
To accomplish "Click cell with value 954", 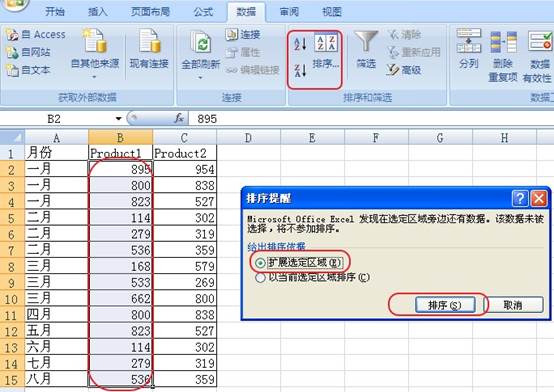I will point(184,169).
